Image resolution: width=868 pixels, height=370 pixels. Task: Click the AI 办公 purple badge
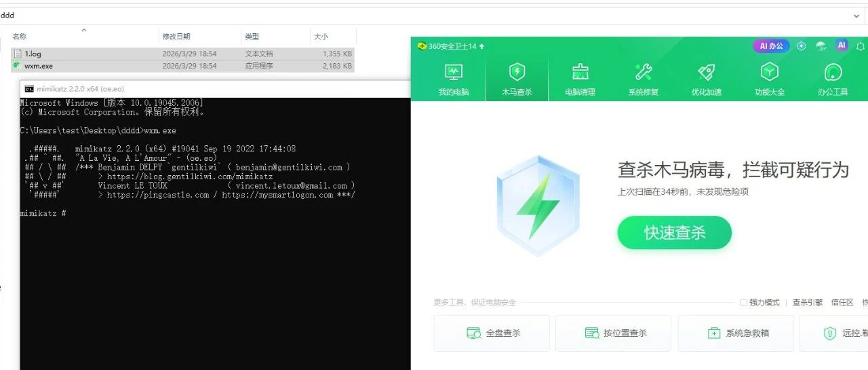click(771, 46)
